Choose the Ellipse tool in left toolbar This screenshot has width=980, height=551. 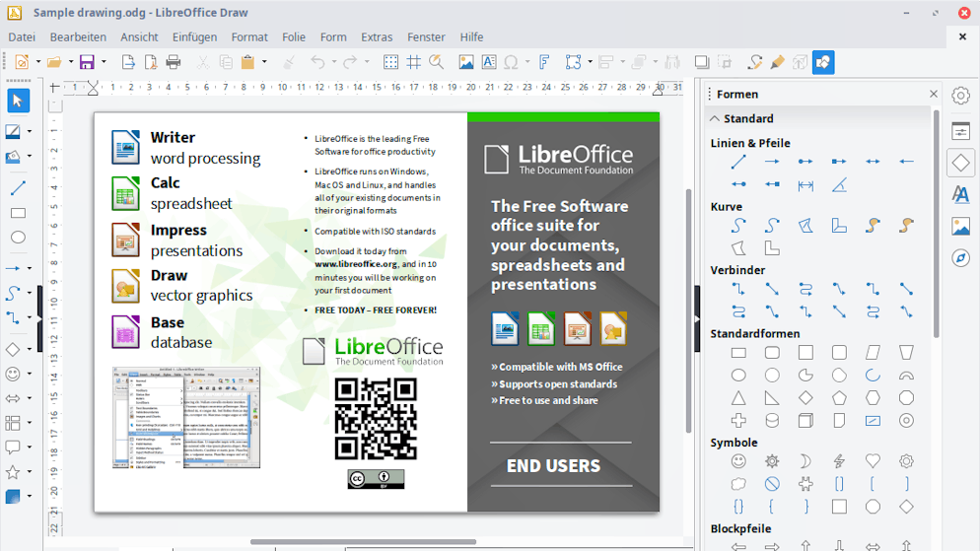point(18,238)
